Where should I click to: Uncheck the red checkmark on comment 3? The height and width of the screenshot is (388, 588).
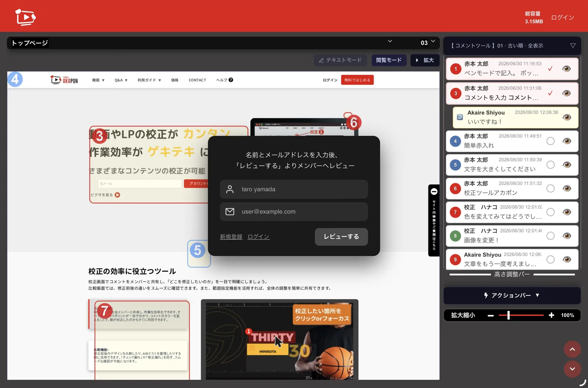[550, 93]
